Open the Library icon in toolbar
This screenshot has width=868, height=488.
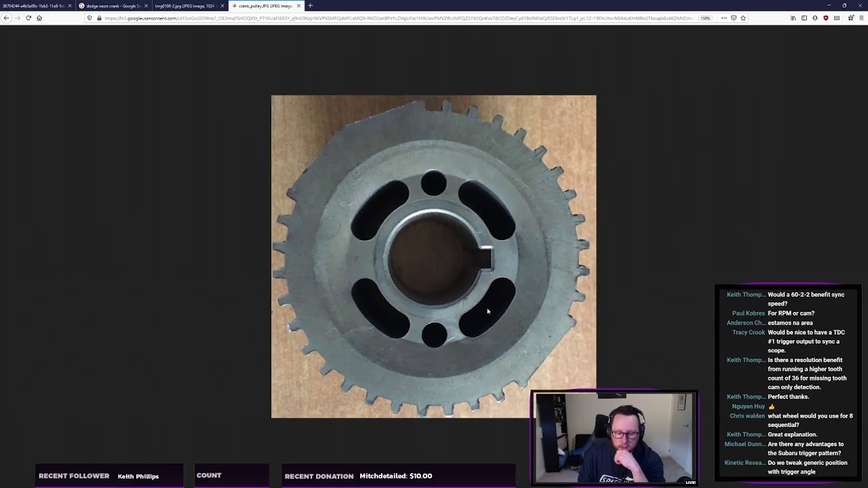click(793, 18)
